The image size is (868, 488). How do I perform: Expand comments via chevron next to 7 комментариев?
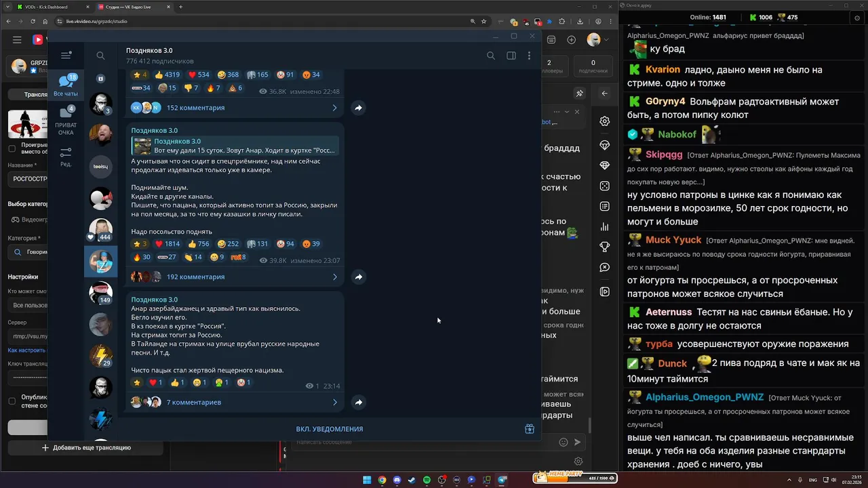coord(334,402)
